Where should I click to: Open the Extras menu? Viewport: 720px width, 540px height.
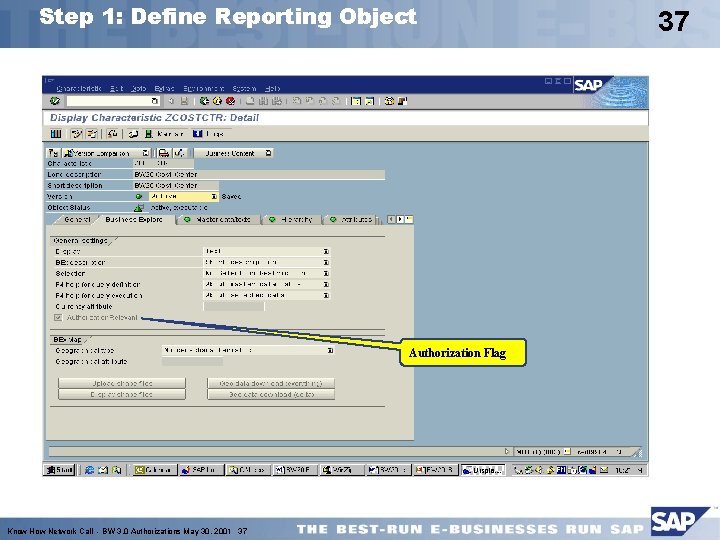(164, 89)
